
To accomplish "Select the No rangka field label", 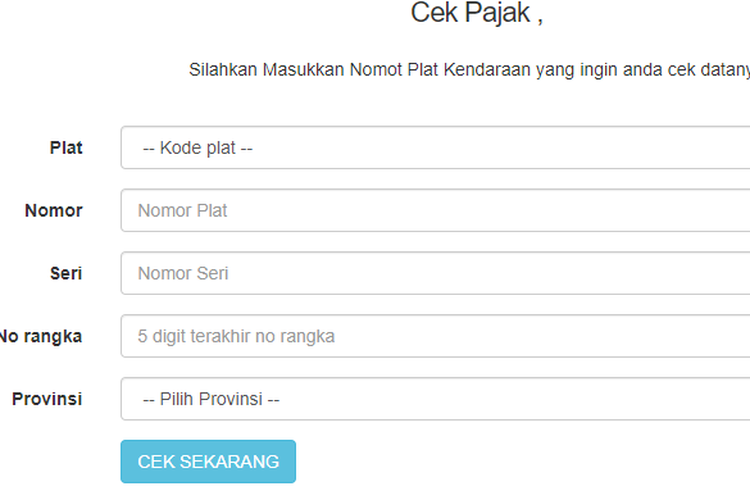I will [x=41, y=336].
